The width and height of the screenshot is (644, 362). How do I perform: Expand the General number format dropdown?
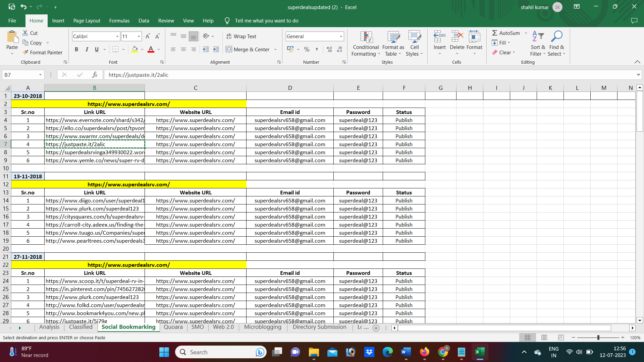pyautogui.click(x=341, y=36)
